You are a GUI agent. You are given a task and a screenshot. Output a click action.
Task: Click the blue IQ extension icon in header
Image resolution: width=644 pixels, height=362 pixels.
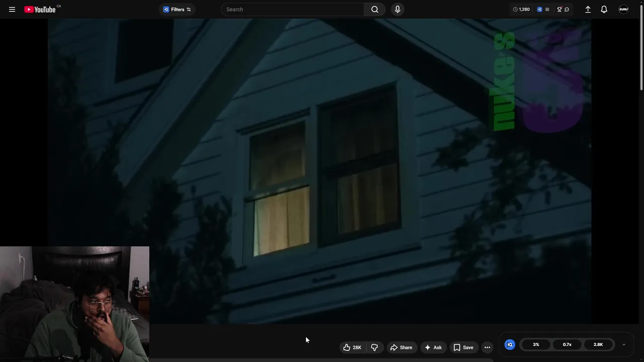[x=539, y=10]
